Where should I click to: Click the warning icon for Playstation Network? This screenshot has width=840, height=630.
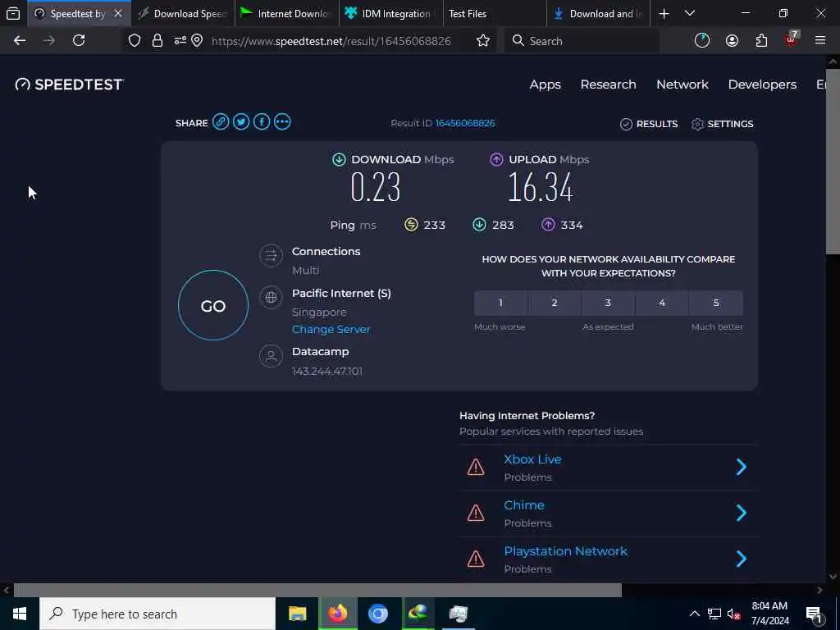tap(476, 559)
